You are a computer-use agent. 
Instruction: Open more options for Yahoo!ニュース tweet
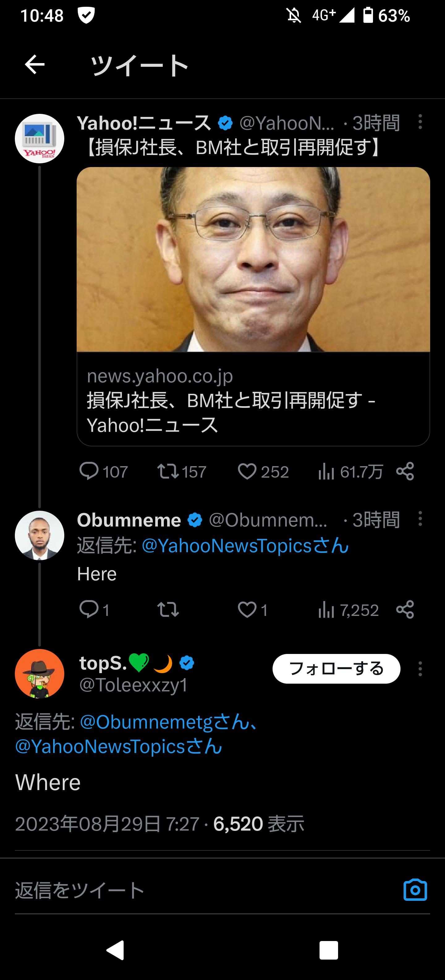pos(420,122)
